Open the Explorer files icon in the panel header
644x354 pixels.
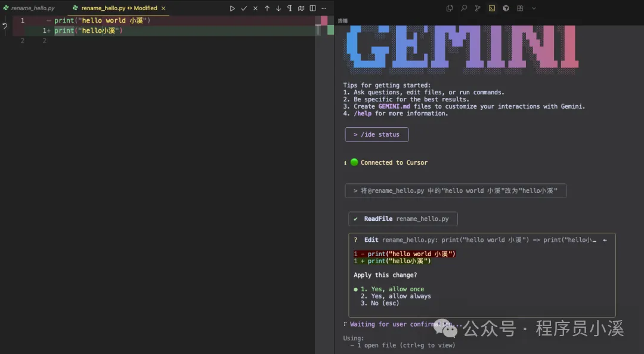coord(450,8)
